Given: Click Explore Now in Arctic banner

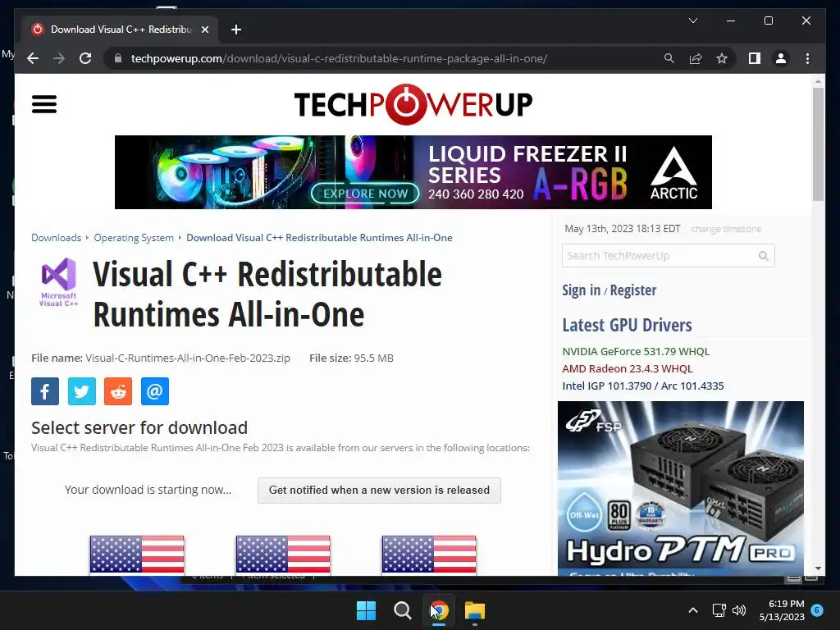Looking at the screenshot, I should coord(365,194).
